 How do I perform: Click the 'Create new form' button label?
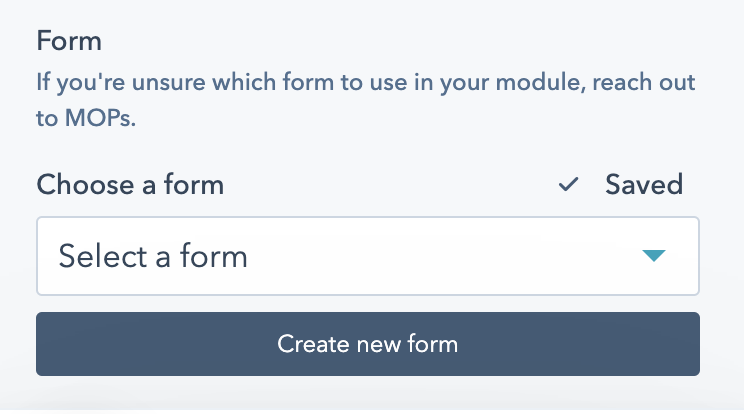pyautogui.click(x=367, y=345)
